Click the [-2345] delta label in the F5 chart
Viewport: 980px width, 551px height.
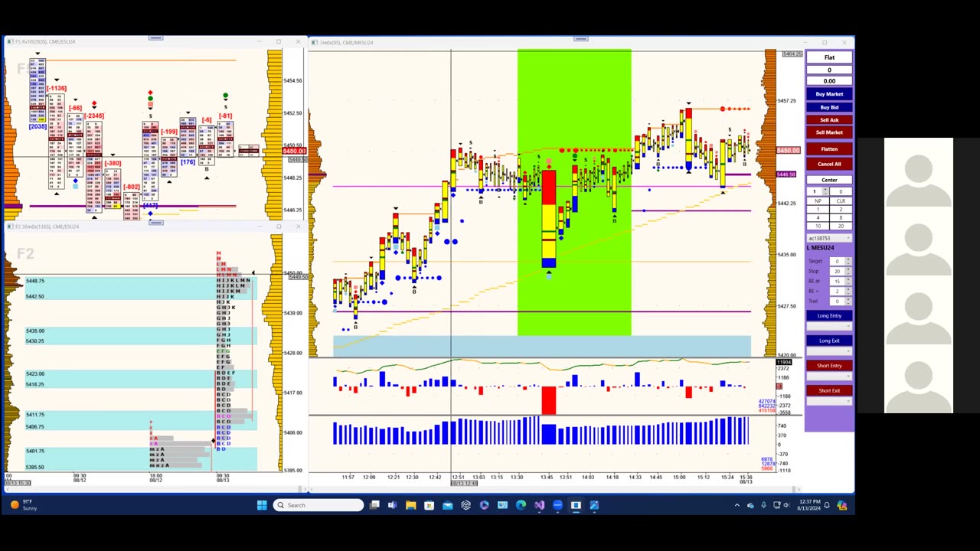[94, 116]
